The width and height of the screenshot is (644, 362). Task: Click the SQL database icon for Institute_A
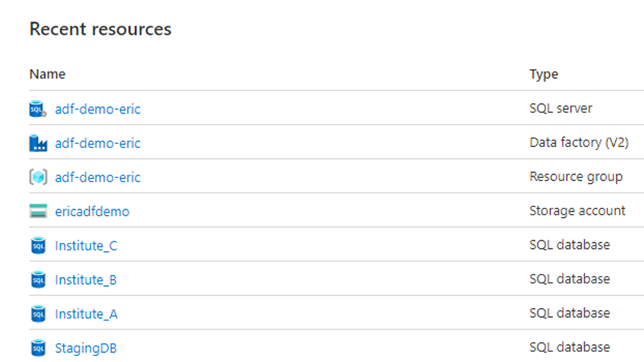click(38, 314)
